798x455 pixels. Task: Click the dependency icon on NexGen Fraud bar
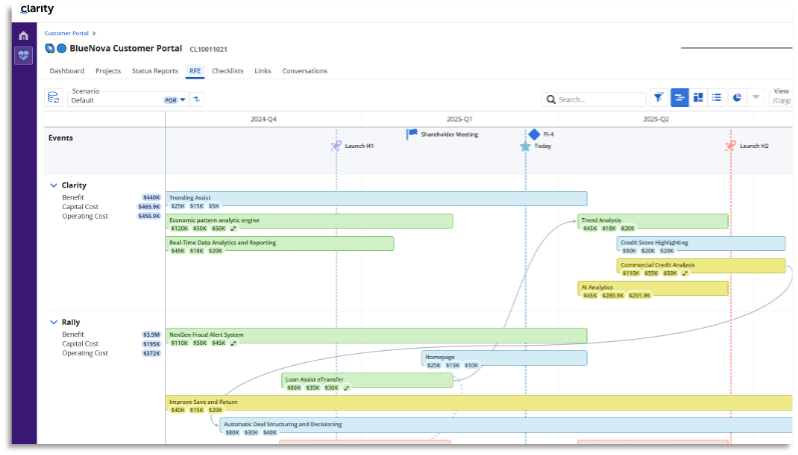(234, 343)
